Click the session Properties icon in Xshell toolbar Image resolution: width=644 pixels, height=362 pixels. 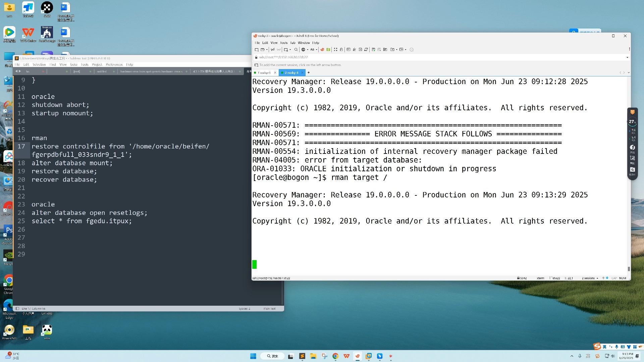[285, 50]
